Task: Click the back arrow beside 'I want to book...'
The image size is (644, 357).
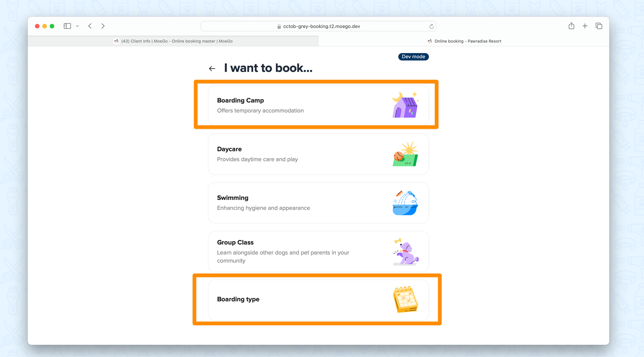Action: pyautogui.click(x=212, y=69)
